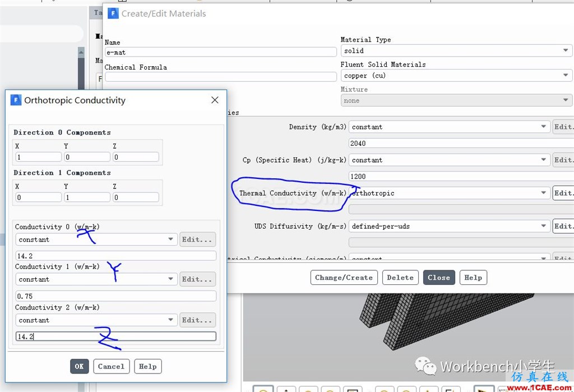Open Material Type dropdown showing solid
Screen dimensions: 574x392
(456, 50)
